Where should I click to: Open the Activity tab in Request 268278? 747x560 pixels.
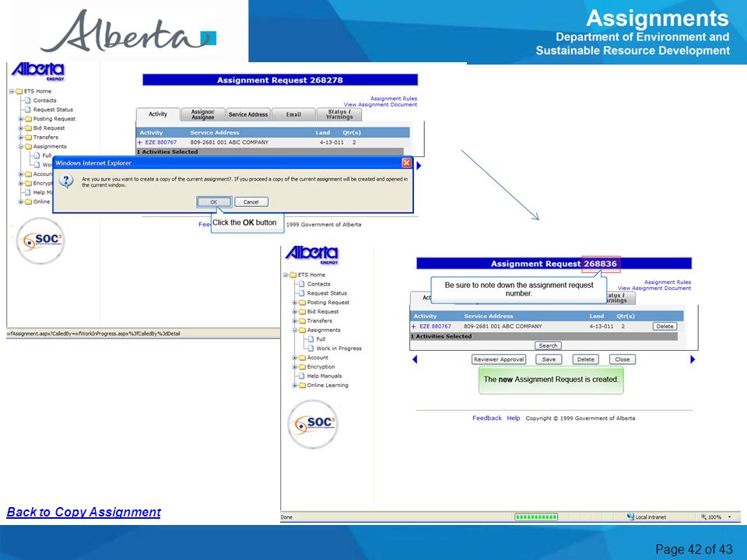click(x=158, y=114)
